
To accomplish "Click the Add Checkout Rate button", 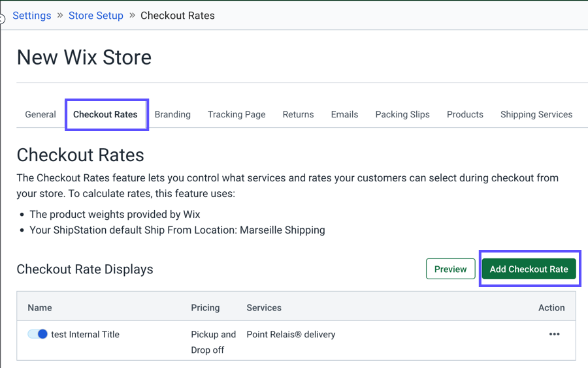I will 529,269.
